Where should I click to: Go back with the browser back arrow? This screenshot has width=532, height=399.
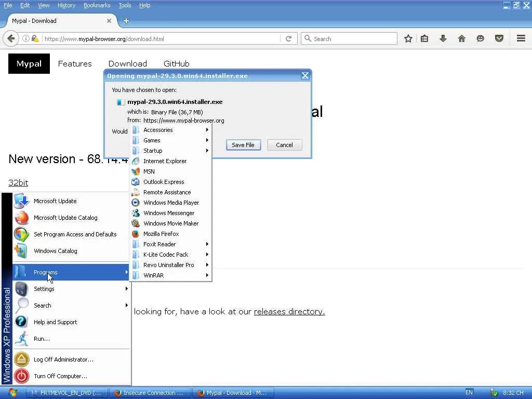(x=11, y=38)
